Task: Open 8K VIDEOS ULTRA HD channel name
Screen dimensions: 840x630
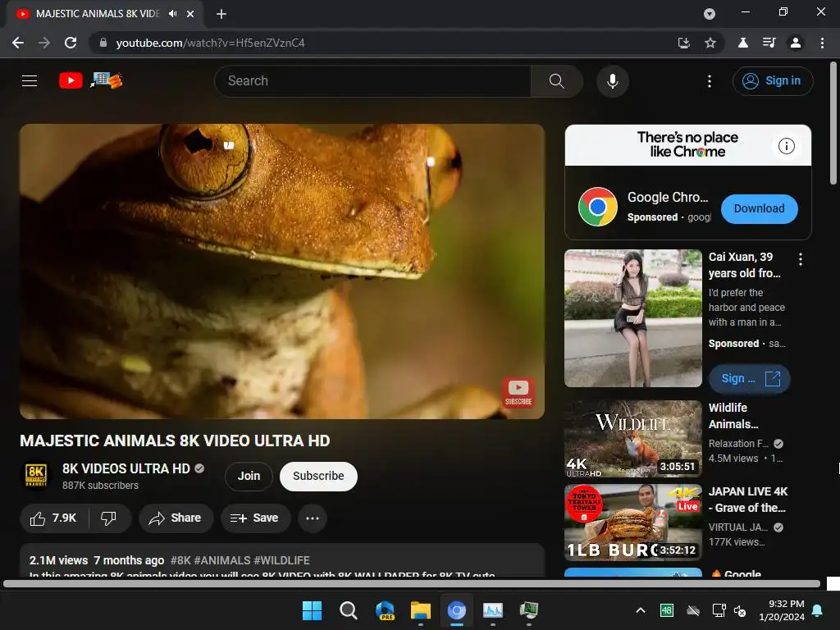Action: click(126, 468)
